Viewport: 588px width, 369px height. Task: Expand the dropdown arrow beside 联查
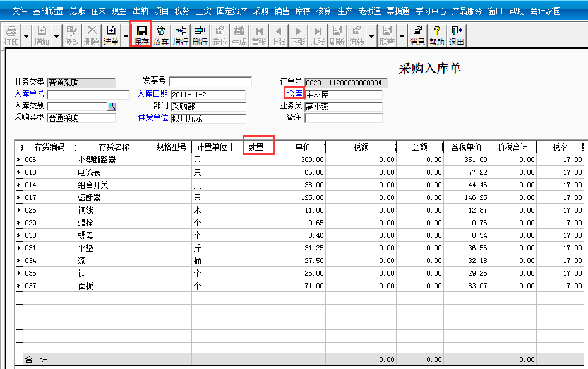coord(401,36)
